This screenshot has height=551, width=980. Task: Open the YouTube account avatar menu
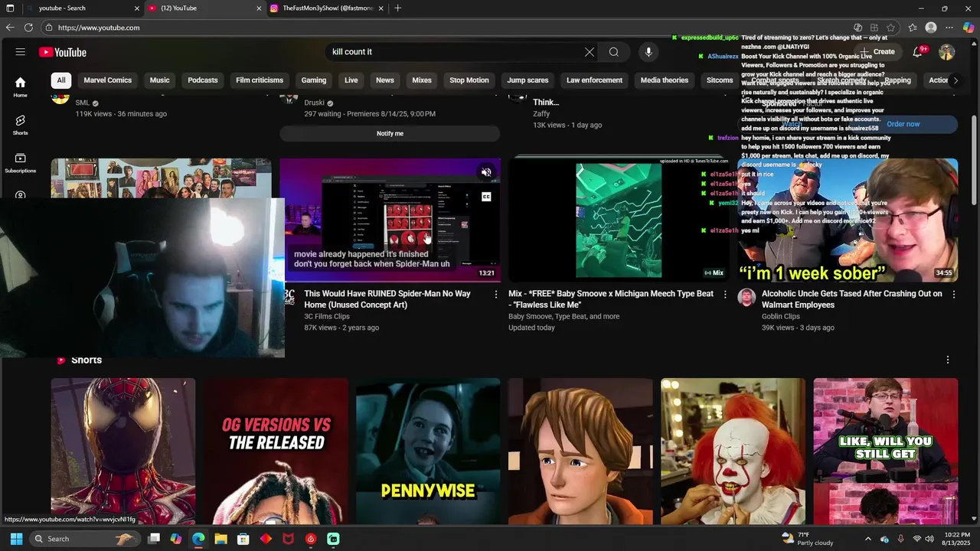(947, 52)
